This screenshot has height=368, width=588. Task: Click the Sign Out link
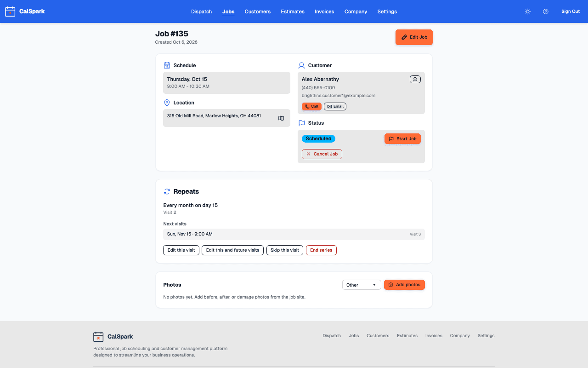click(x=571, y=11)
